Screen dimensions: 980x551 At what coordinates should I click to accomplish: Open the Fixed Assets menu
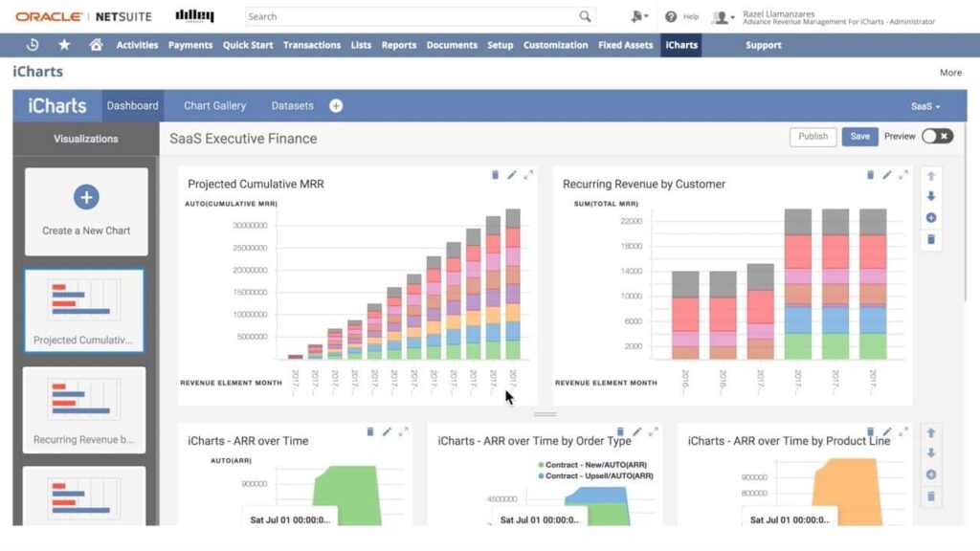pyautogui.click(x=626, y=45)
